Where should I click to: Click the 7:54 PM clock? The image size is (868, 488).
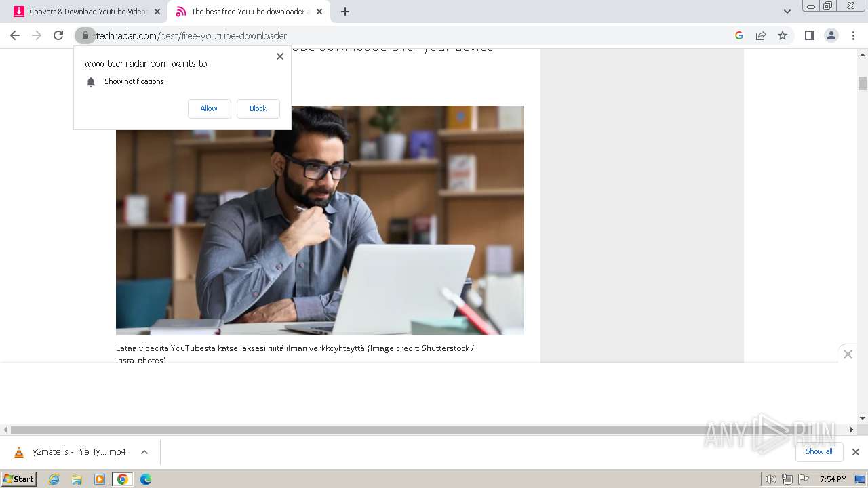(833, 479)
